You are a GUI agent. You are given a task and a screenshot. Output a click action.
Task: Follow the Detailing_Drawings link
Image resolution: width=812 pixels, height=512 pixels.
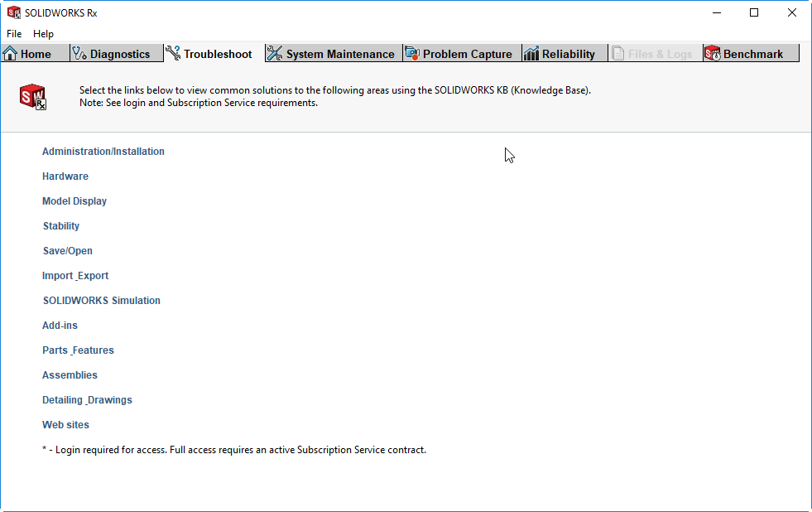(x=87, y=400)
